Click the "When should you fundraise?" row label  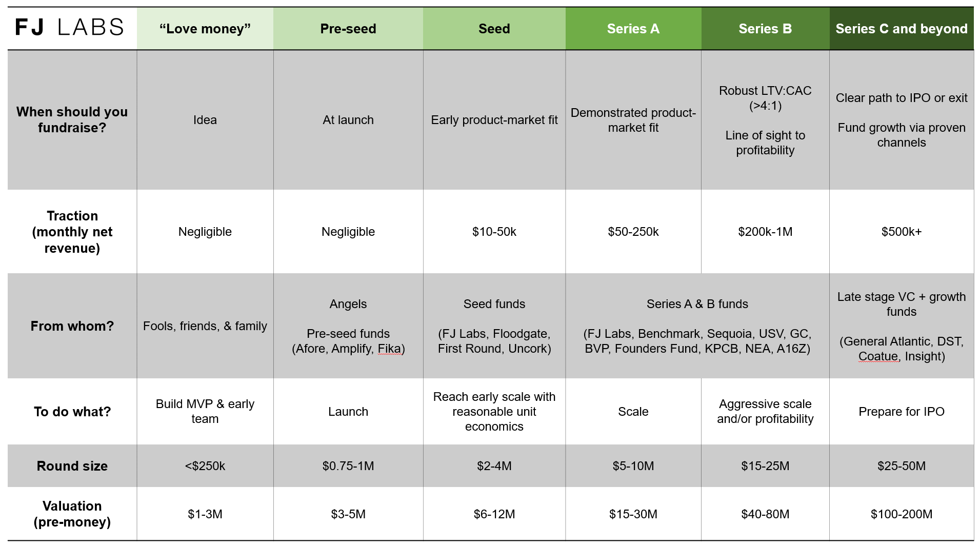(x=72, y=119)
